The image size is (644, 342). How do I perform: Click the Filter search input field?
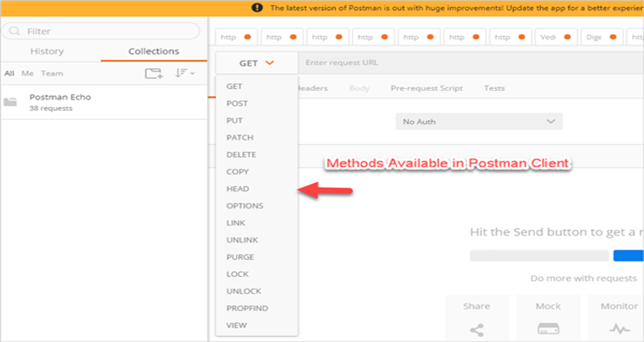101,31
